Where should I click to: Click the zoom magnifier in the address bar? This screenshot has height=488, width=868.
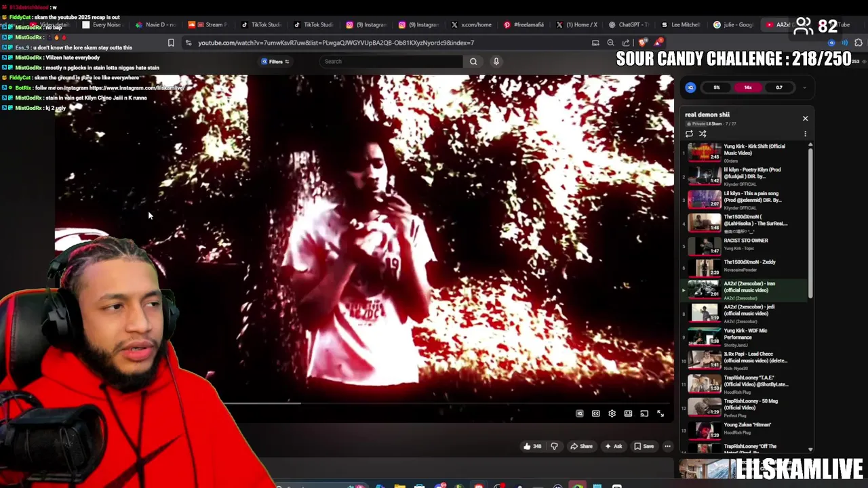pos(611,43)
